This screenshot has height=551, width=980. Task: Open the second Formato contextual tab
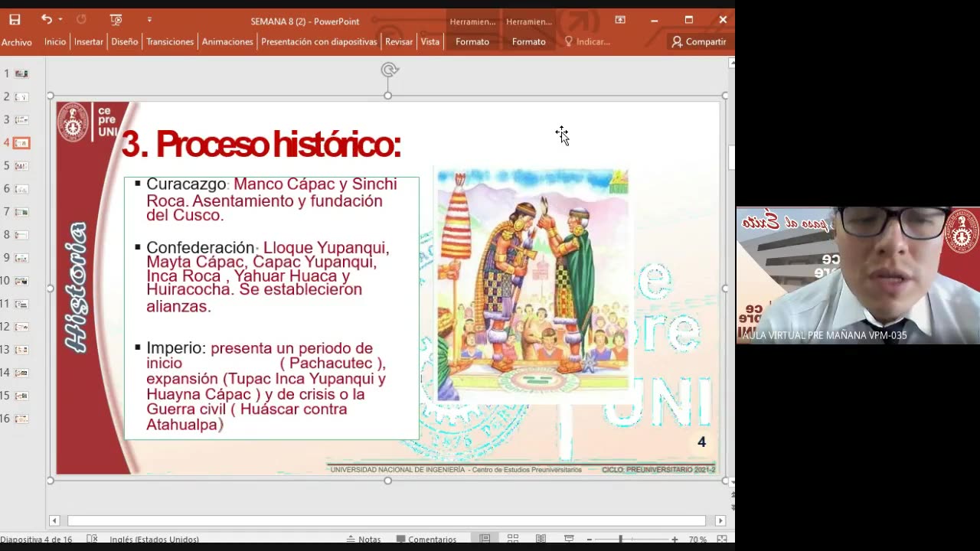pyautogui.click(x=529, y=42)
